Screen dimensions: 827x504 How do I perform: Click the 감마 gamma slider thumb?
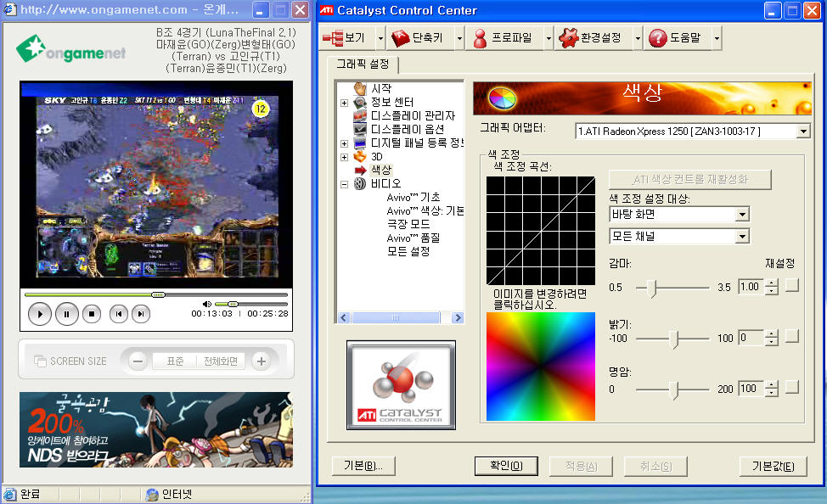point(654,288)
